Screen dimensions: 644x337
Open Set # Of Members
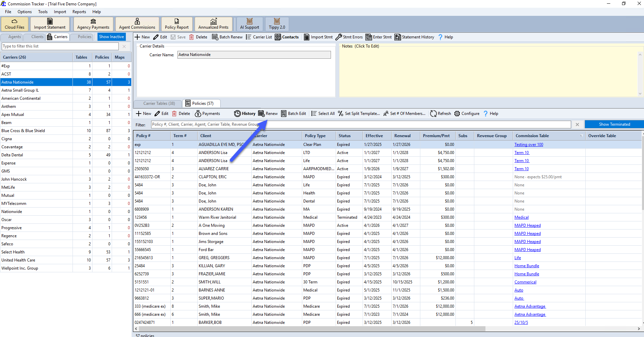click(x=404, y=114)
